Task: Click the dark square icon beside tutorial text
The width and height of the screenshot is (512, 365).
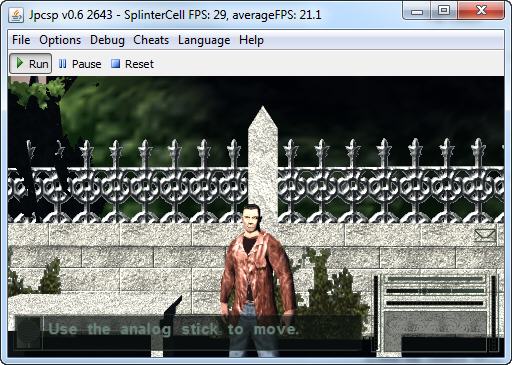Action: point(28,332)
